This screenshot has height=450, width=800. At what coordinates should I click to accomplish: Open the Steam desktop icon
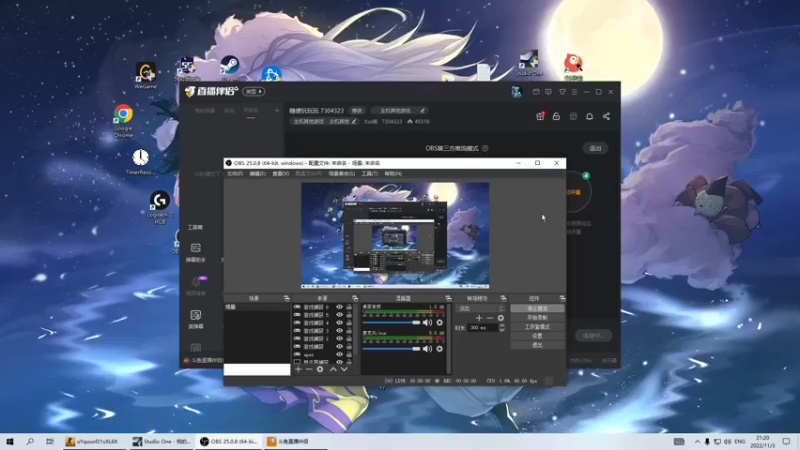(x=230, y=68)
